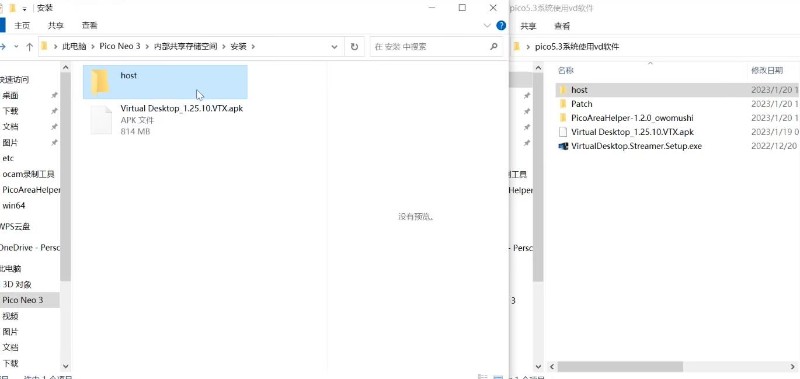Click navigation pane scroll down arrow
The image size is (800, 379).
tap(65, 366)
